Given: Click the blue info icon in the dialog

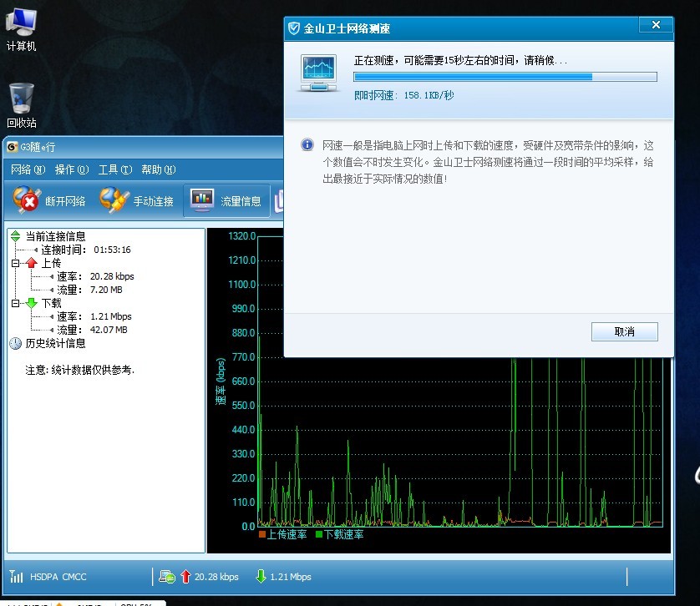Looking at the screenshot, I should (307, 144).
